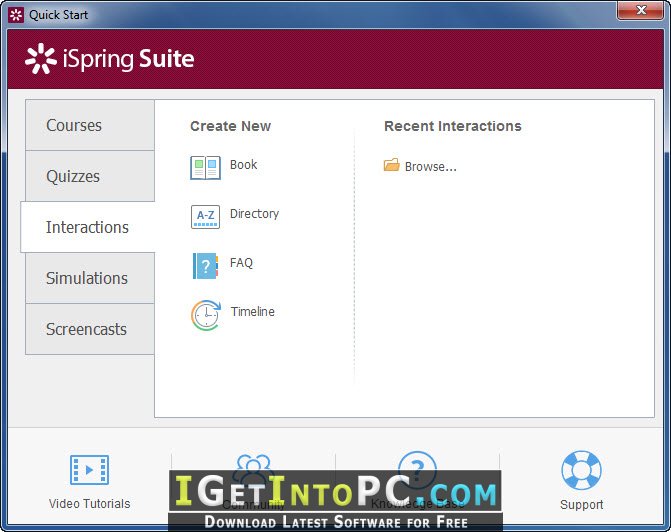Viewport: 671px width, 532px height.
Task: Click the Browse folder icon
Action: 392,165
